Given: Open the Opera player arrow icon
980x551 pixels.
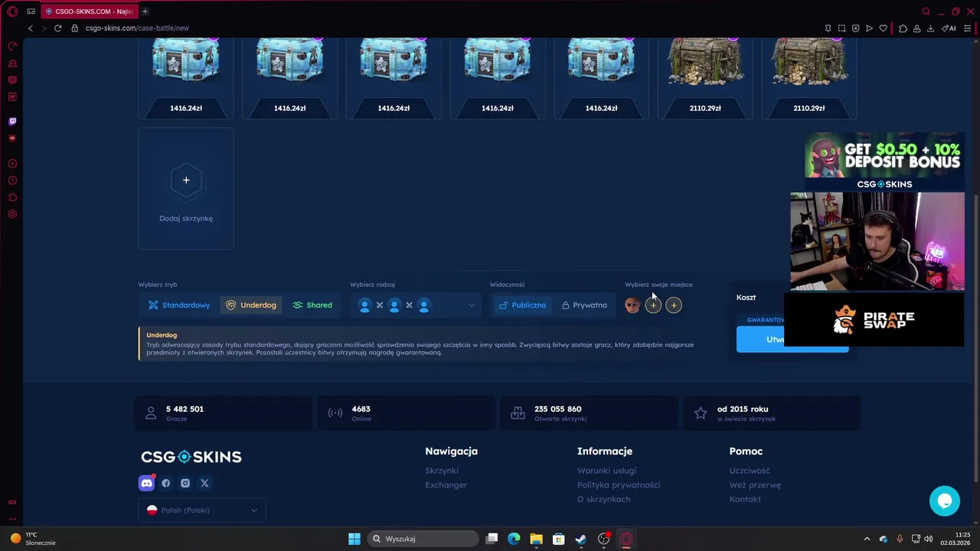Looking at the screenshot, I should click(x=869, y=28).
